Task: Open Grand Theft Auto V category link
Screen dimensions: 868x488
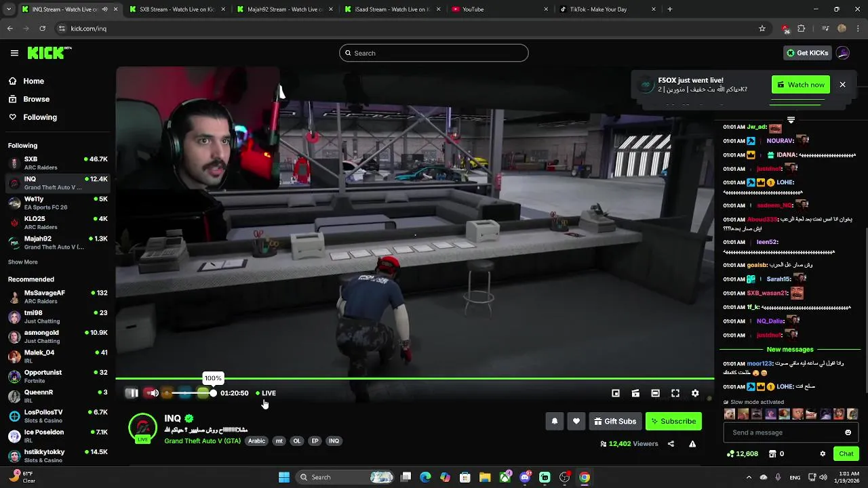Action: (202, 441)
